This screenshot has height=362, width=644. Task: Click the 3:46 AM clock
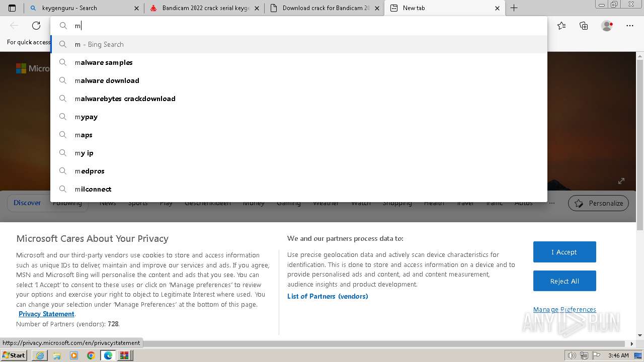coord(618,355)
